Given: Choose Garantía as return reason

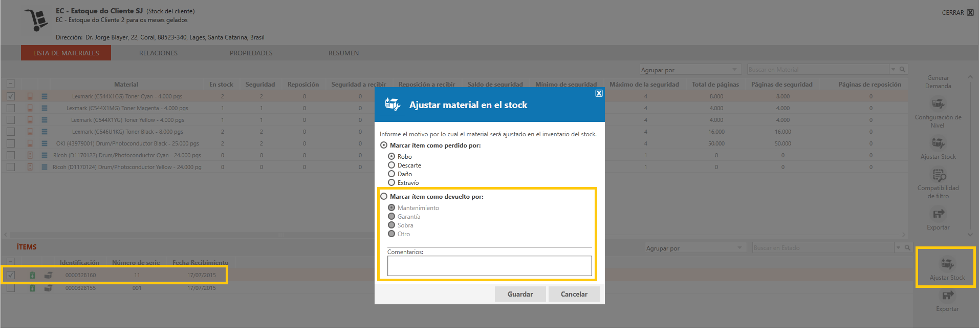Looking at the screenshot, I should point(391,216).
